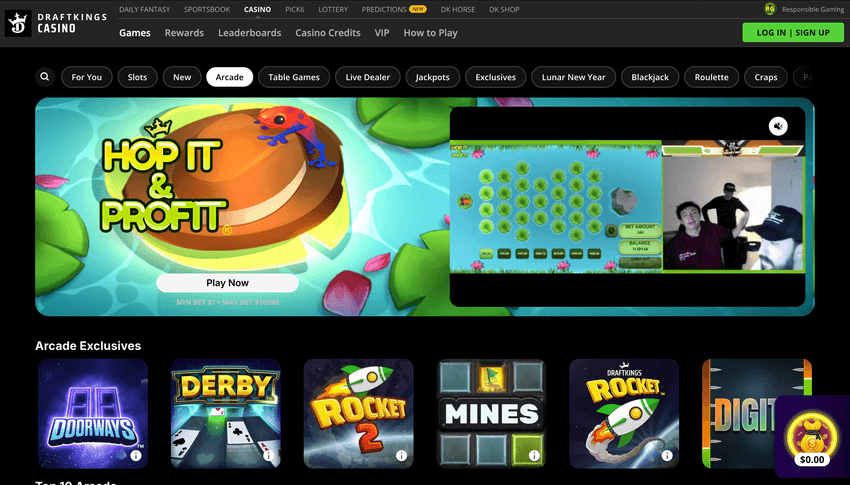The image size is (850, 485).
Task: Open the games search icon
Action: click(x=45, y=77)
